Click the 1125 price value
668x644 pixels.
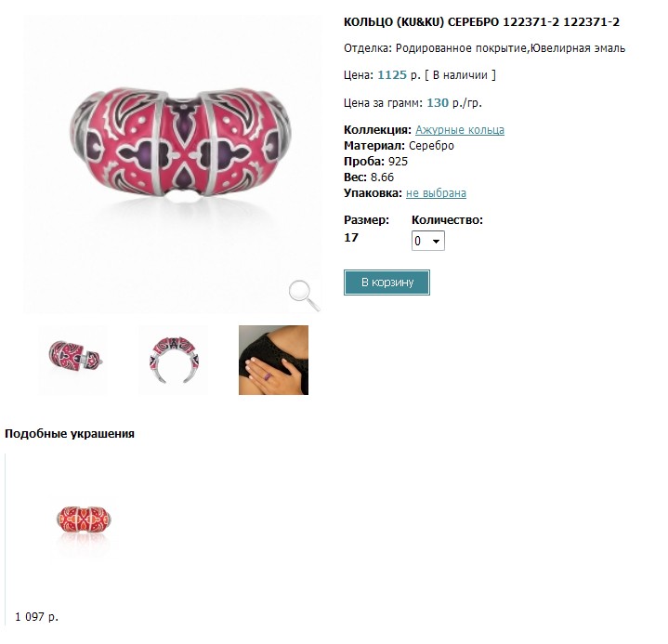tap(392, 75)
